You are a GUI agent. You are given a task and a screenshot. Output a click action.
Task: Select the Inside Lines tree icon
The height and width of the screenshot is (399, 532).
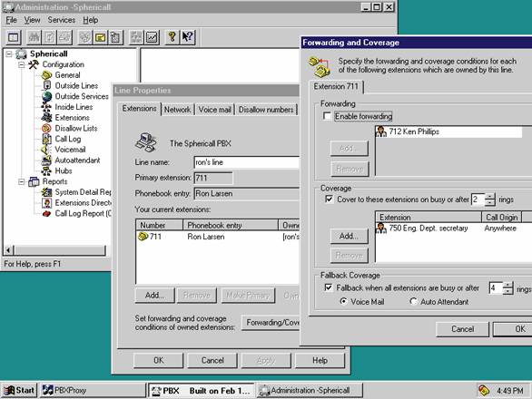(x=46, y=107)
